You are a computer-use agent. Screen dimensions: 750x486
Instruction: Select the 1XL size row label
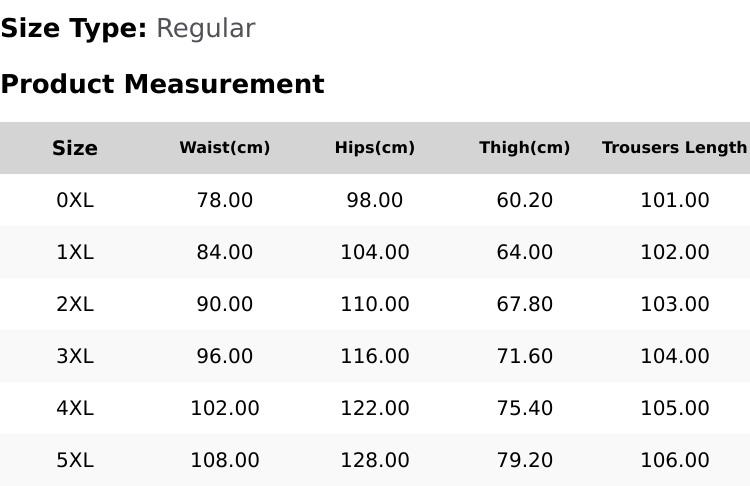coord(75,252)
